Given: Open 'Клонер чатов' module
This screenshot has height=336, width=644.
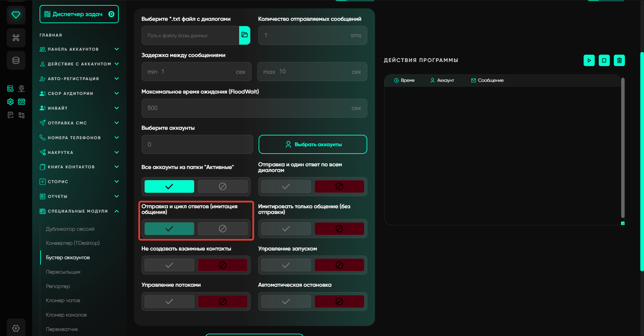Looking at the screenshot, I should tap(63, 300).
